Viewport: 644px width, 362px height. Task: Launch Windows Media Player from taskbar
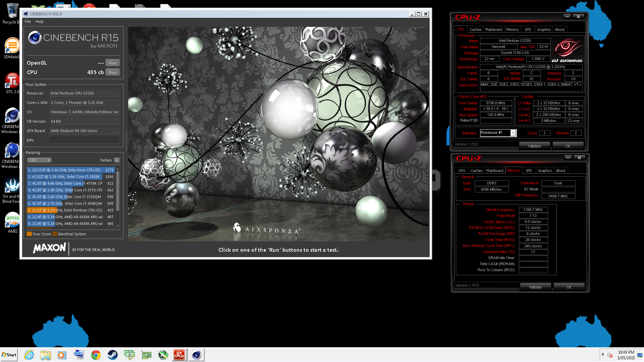(62, 355)
